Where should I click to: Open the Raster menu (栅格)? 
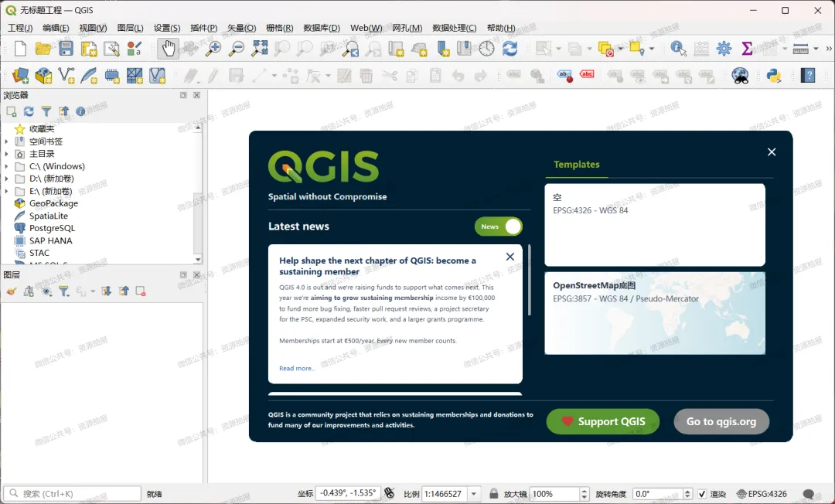[x=280, y=28]
